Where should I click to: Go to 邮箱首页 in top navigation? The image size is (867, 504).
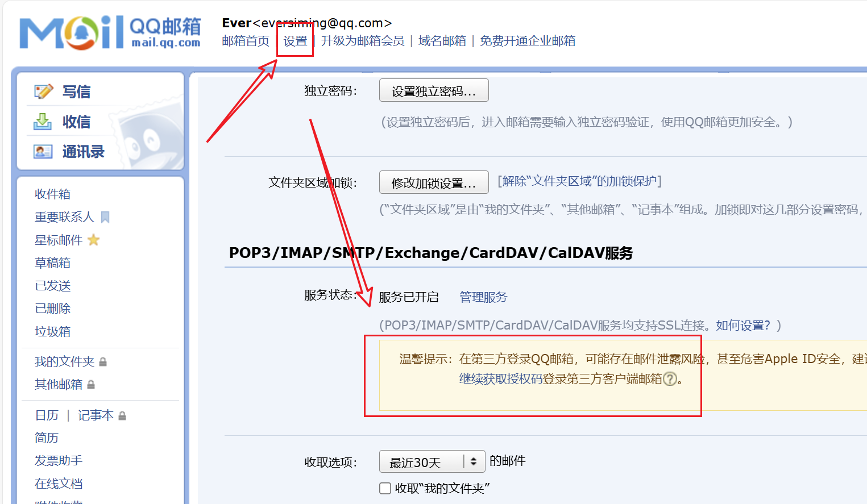246,41
